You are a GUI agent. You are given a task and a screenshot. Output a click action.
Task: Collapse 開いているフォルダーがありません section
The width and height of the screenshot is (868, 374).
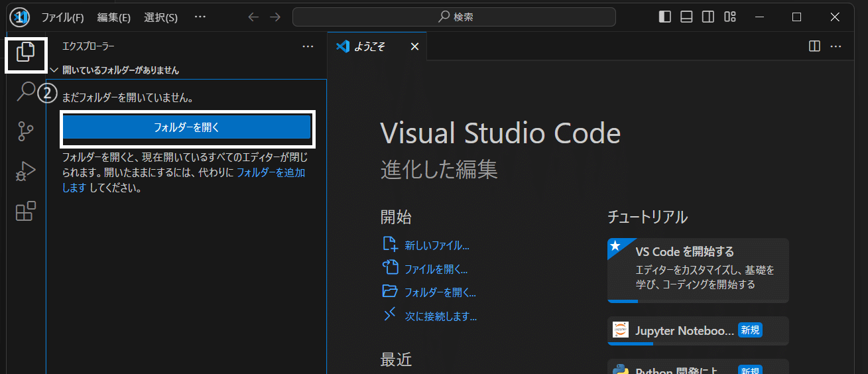(186, 70)
